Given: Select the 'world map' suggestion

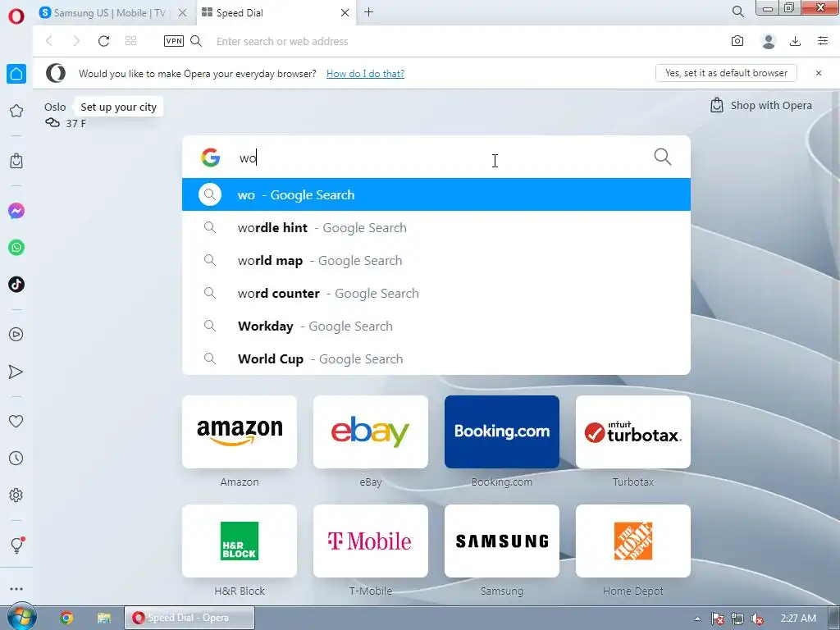Looking at the screenshot, I should 436,260.
